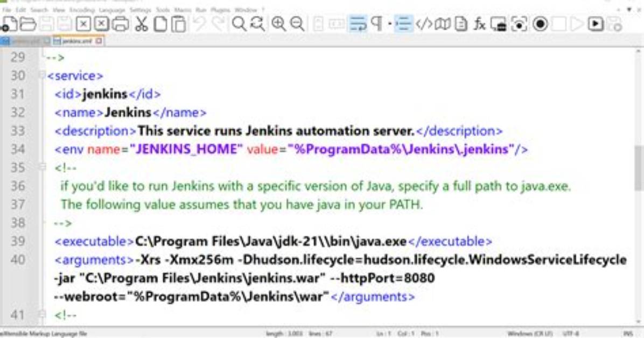The height and width of the screenshot is (338, 644).
Task: Open the Plugins menu
Action: (x=220, y=10)
